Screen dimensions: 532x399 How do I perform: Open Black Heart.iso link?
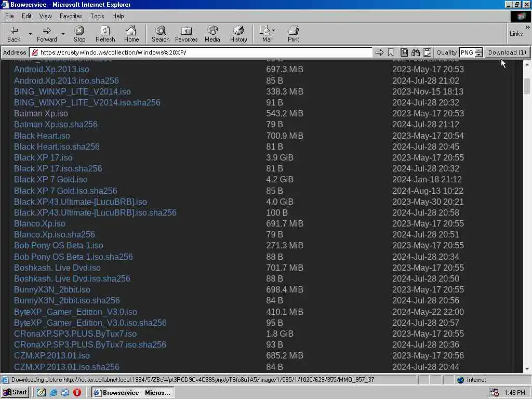point(42,136)
